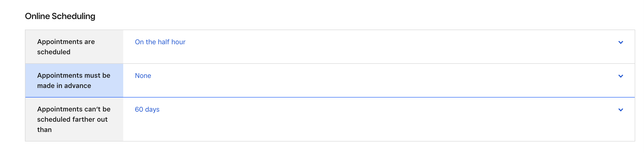Screen dimensions: 644x153
Task: Open the chevron arrow next to '60 days'
Action: [621, 110]
